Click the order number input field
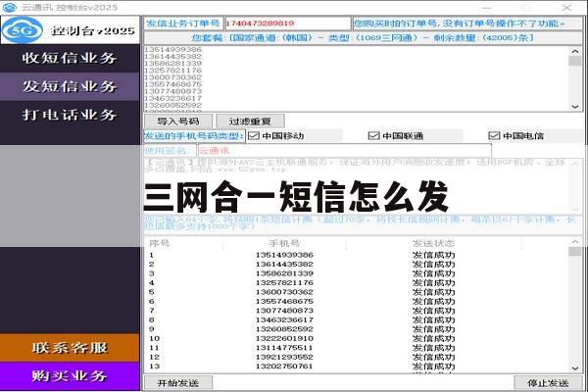Viewport: 588px width, 392px height. (287, 24)
